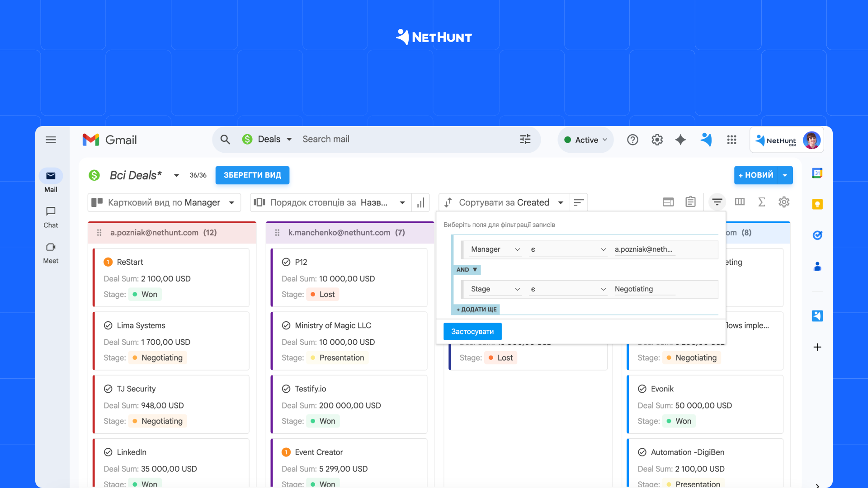Open the user profile avatar
This screenshot has height=488, width=868.
(811, 140)
